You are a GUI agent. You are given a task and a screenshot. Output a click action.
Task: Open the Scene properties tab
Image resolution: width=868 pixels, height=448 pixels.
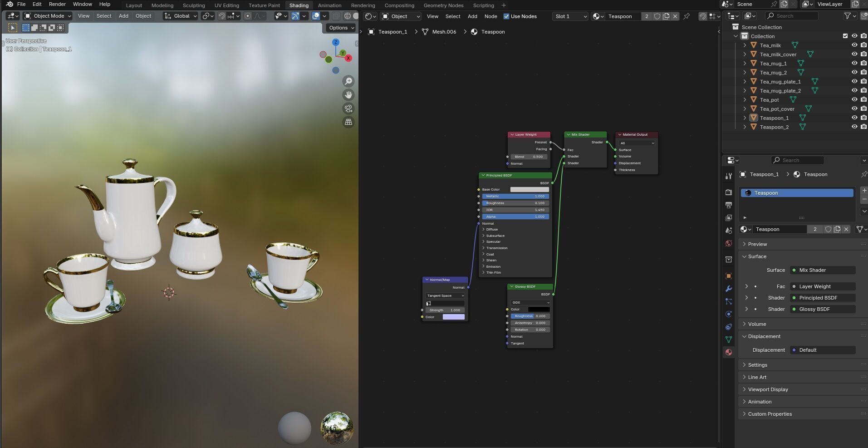[x=729, y=231]
